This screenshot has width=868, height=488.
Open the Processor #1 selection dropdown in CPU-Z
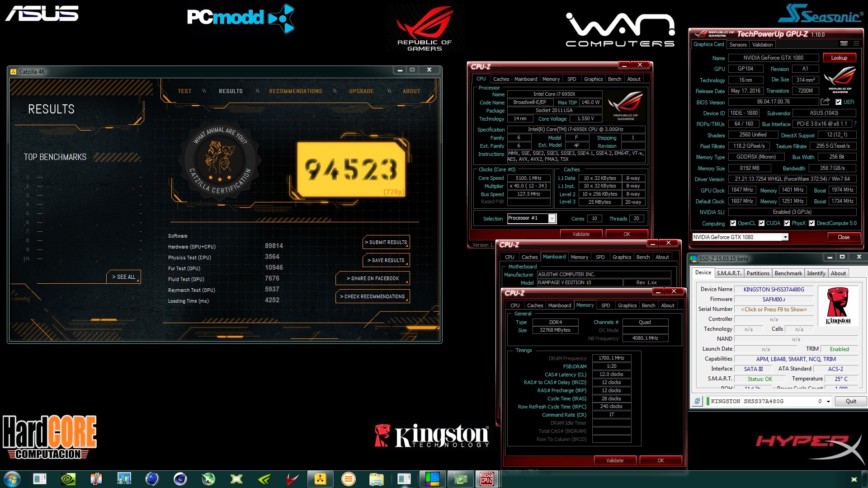(x=552, y=219)
